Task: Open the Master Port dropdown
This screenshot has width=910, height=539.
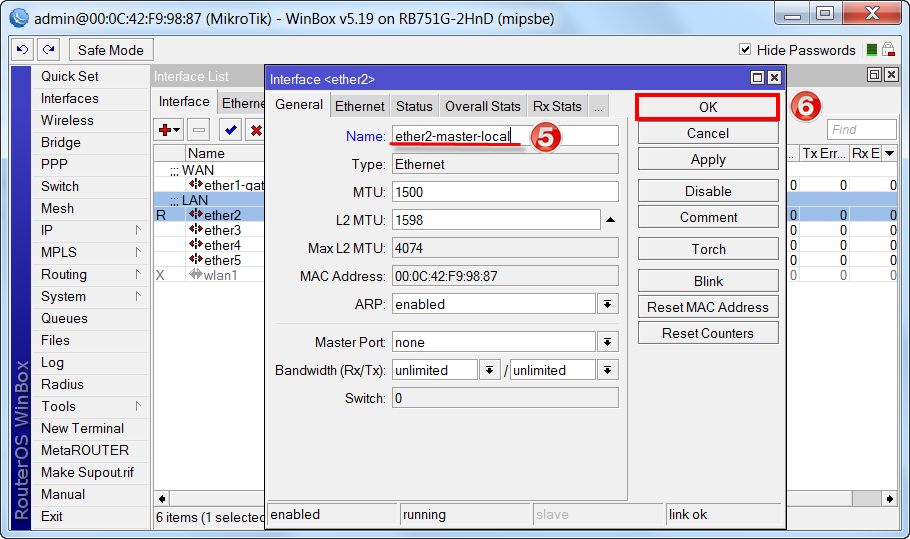Action: (608, 342)
